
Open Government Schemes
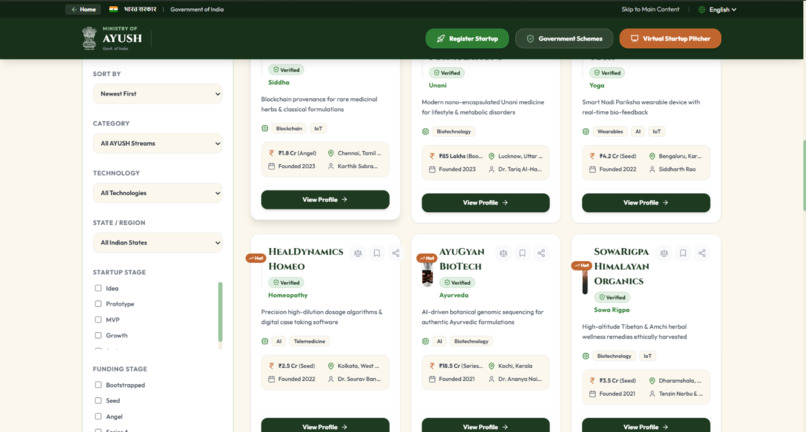(x=564, y=39)
